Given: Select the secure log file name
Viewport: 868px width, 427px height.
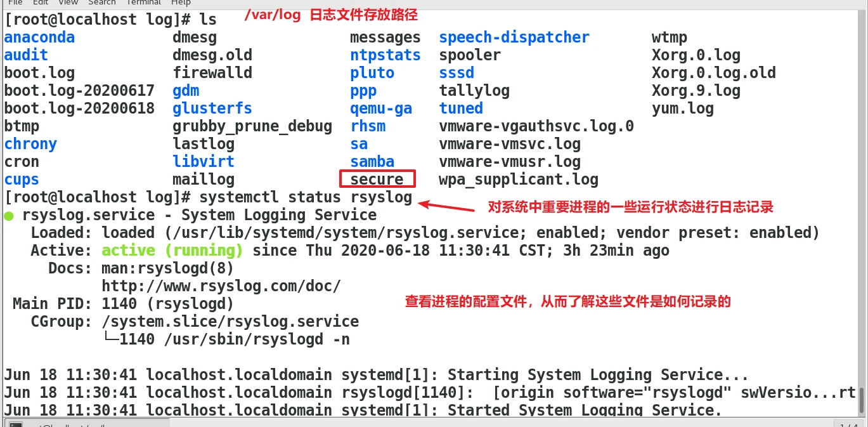Looking at the screenshot, I should click(377, 180).
